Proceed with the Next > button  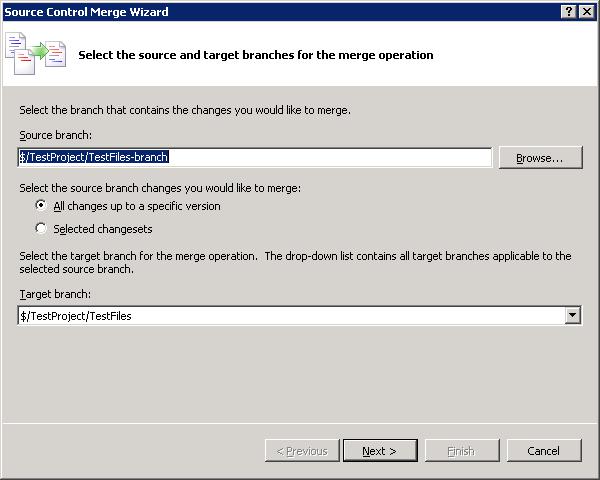tap(379, 451)
